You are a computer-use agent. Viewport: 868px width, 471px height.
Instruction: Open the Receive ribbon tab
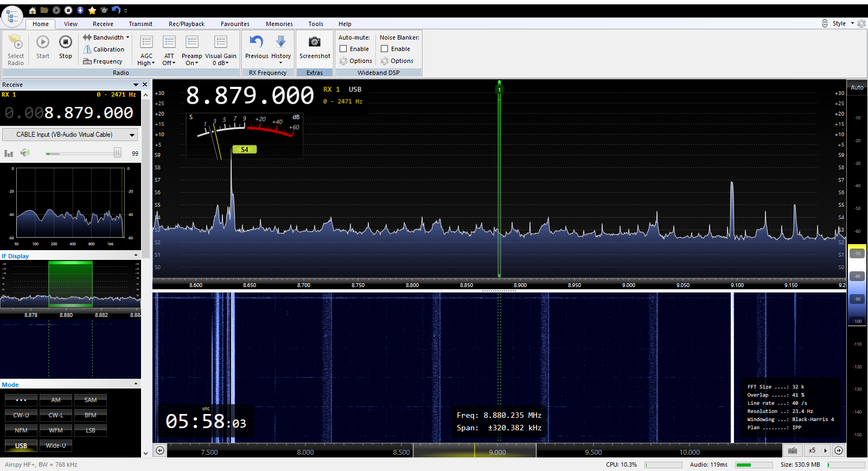tap(103, 24)
